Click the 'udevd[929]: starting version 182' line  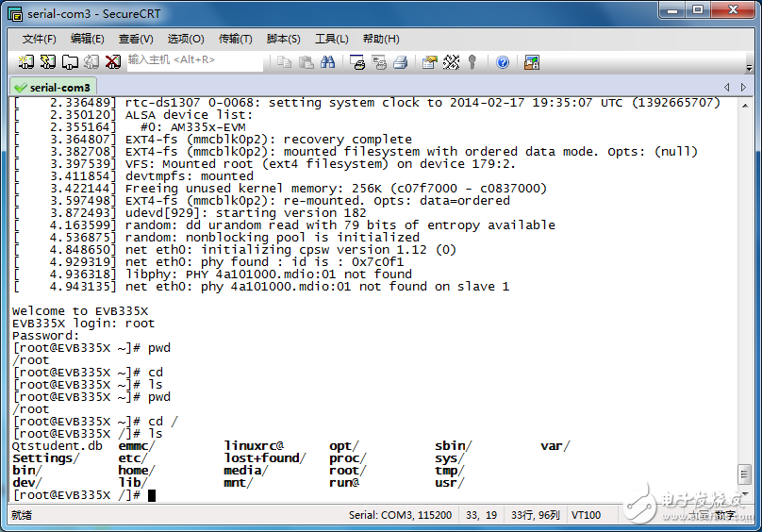coord(245,213)
